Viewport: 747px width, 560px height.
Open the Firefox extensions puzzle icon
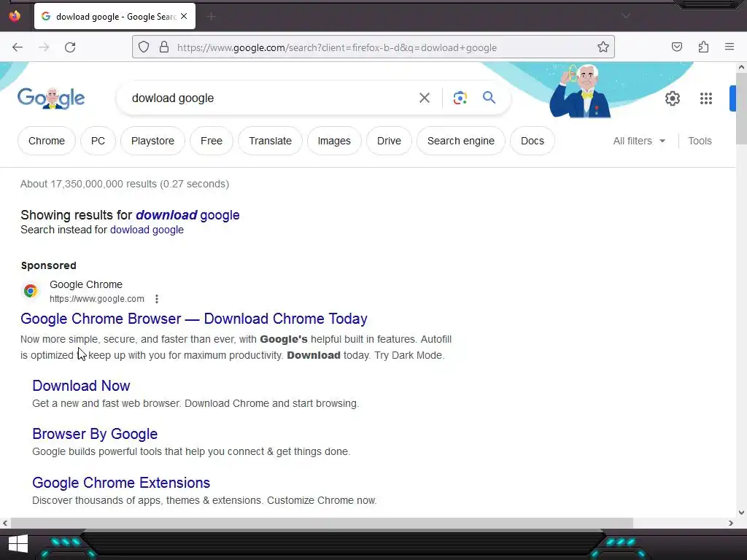704,47
